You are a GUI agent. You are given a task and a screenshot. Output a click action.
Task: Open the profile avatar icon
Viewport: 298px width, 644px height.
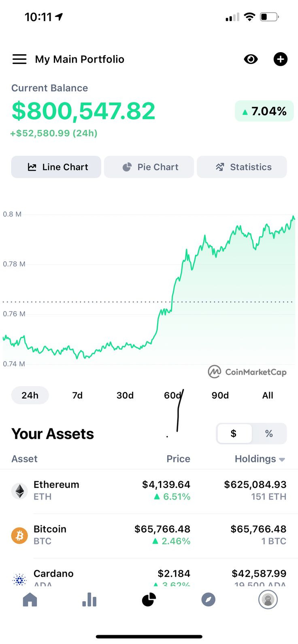click(x=268, y=600)
